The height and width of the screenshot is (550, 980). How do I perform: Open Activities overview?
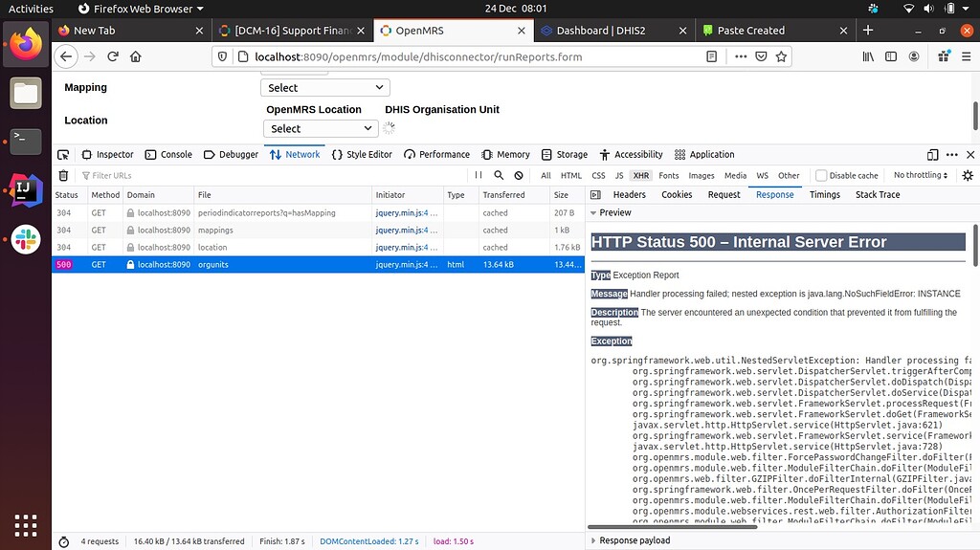31,9
